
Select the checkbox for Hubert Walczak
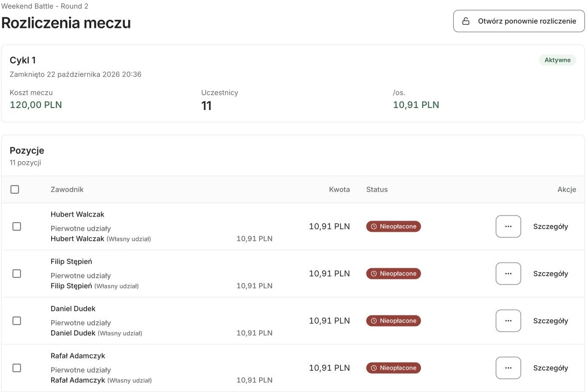pyautogui.click(x=17, y=227)
